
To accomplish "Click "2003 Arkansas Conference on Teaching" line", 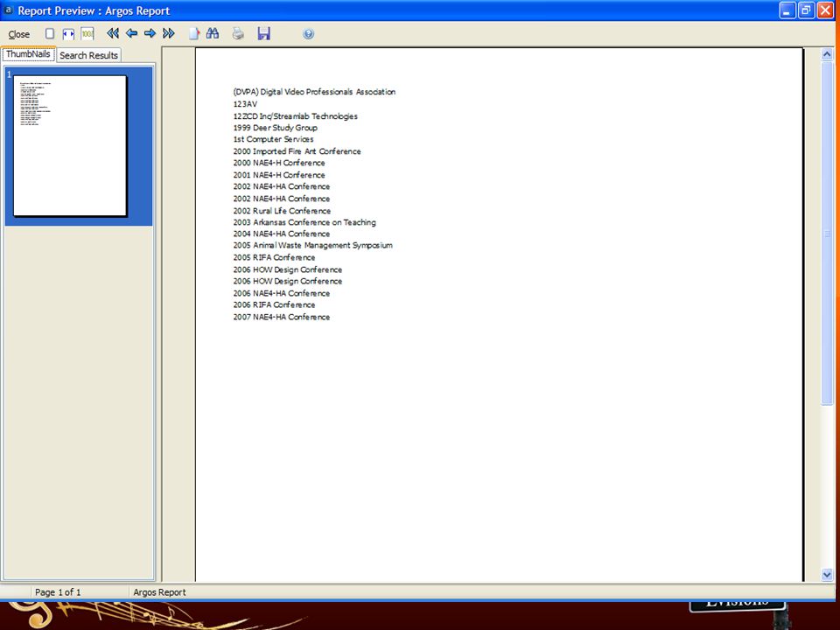I will tap(304, 222).
